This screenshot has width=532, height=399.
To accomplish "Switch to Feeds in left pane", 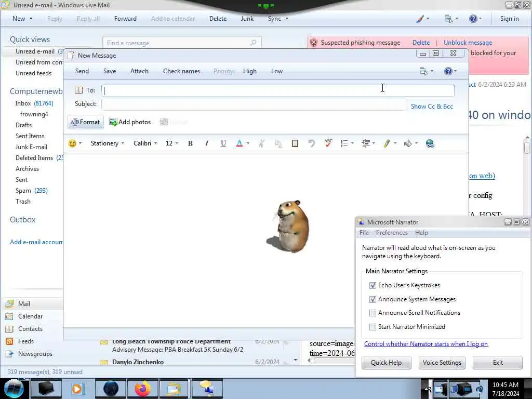I will point(26,341).
